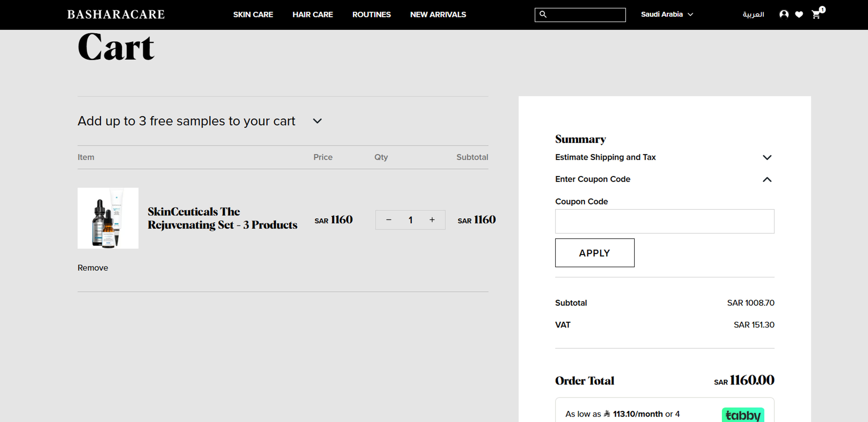Remove SkinCeuticals set from the cart
The image size is (868, 422).
tap(93, 268)
